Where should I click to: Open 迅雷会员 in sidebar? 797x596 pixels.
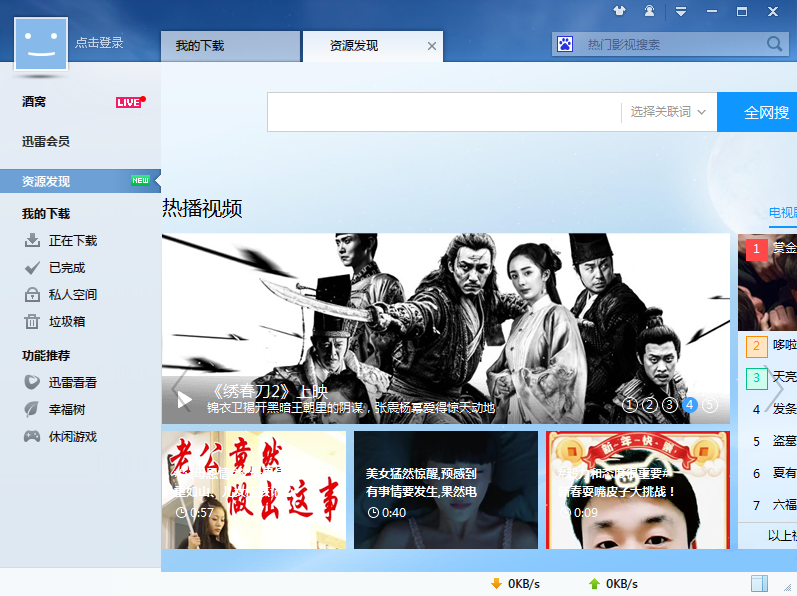[x=46, y=142]
